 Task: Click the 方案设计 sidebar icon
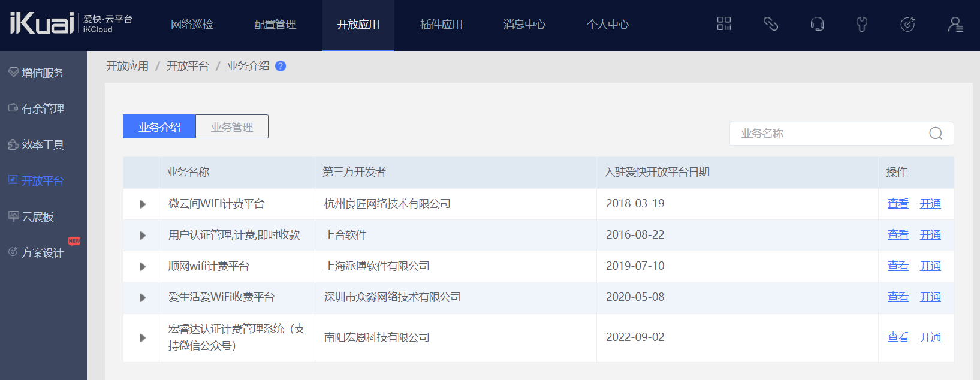(13, 252)
